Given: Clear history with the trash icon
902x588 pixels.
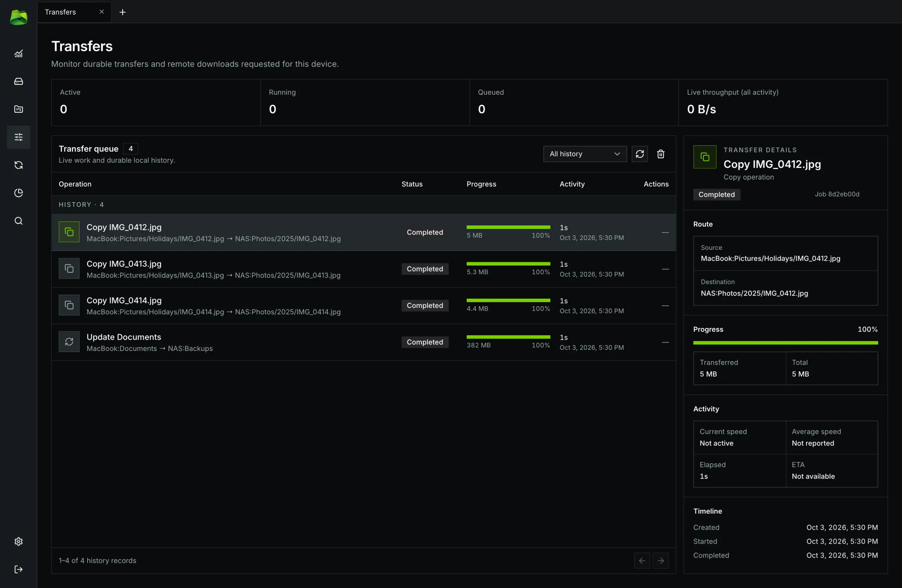Looking at the screenshot, I should tap(660, 154).
